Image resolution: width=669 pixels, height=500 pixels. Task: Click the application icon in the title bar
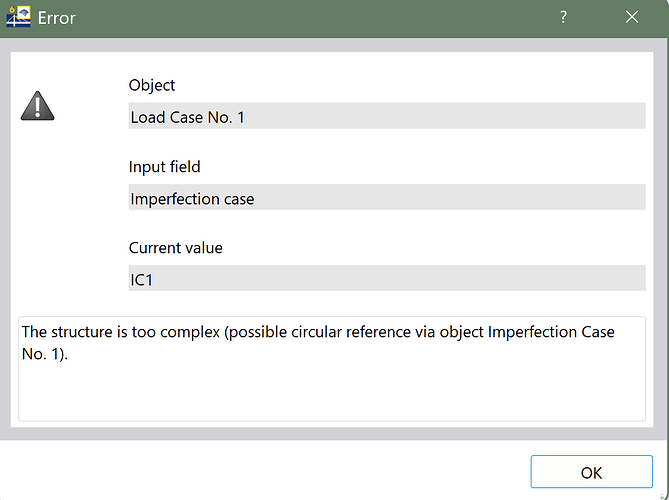click(19, 18)
